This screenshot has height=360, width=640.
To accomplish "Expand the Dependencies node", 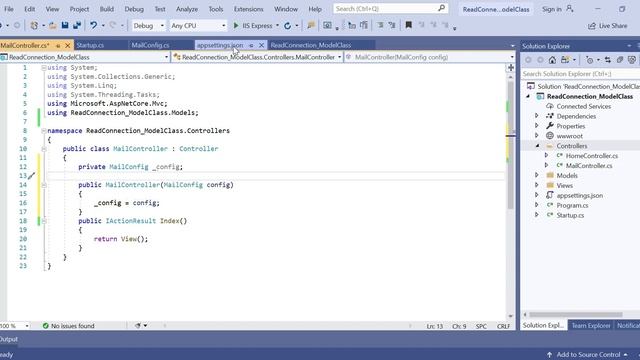I will point(537,116).
